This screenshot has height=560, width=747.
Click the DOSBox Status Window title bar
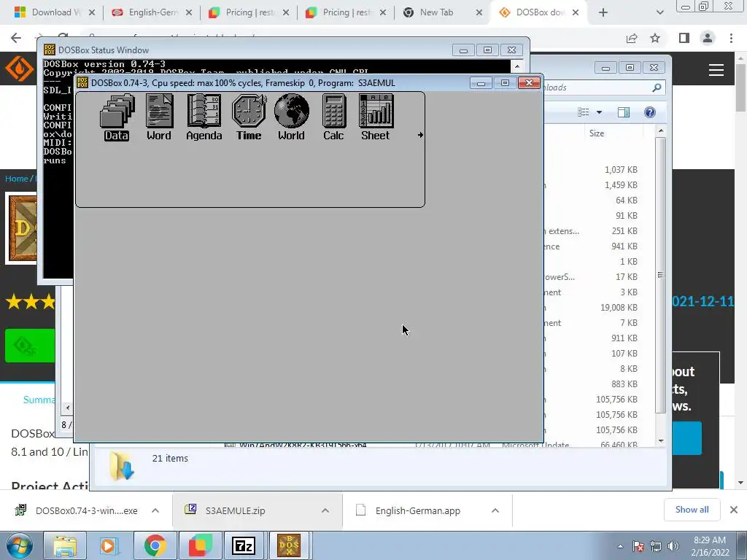(248, 50)
